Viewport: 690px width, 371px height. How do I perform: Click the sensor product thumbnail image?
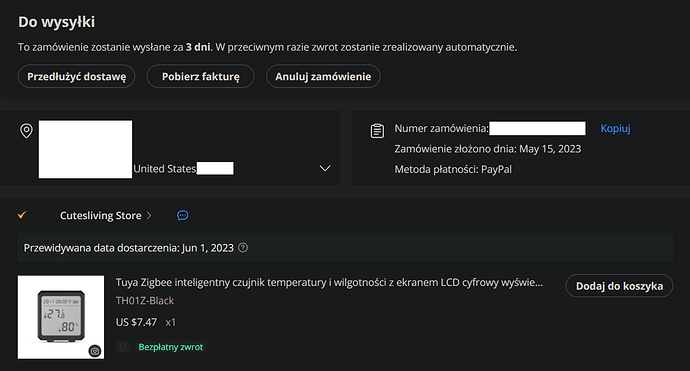(61, 317)
